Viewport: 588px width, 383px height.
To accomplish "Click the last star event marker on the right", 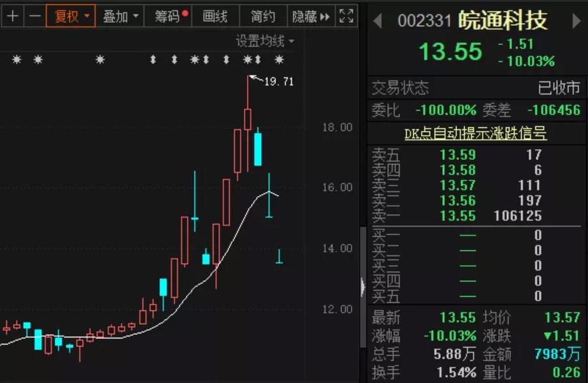I will tap(279, 60).
